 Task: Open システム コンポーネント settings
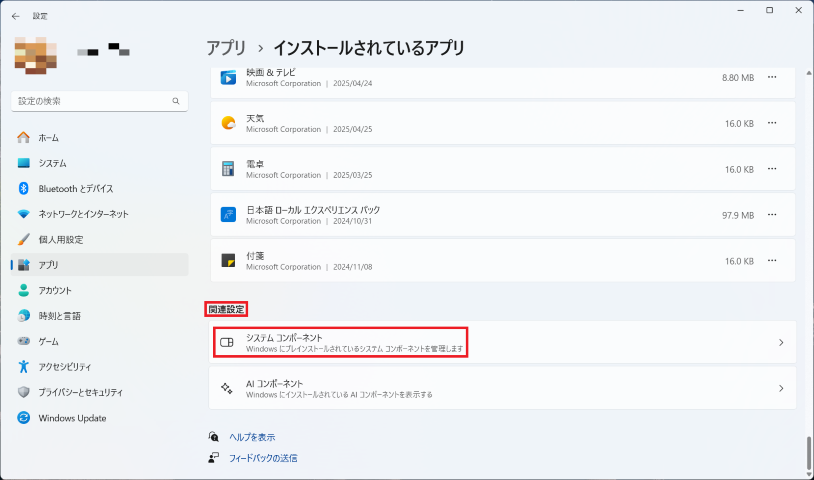click(503, 342)
